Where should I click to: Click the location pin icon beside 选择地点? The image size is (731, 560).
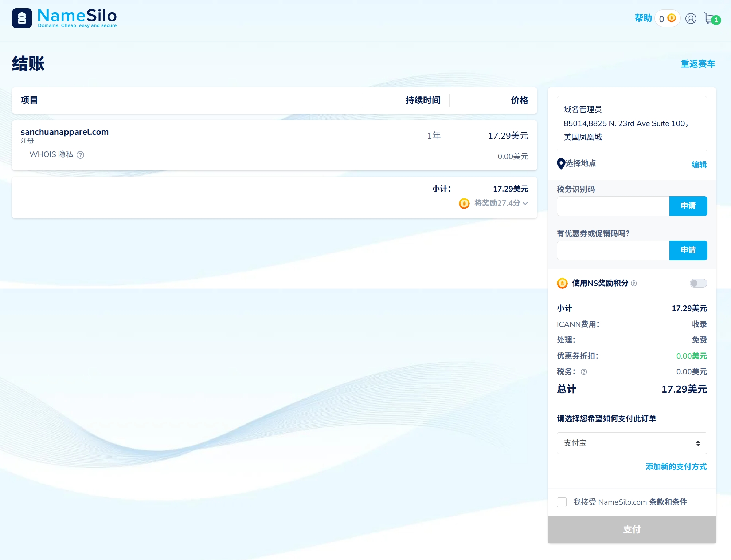(561, 163)
